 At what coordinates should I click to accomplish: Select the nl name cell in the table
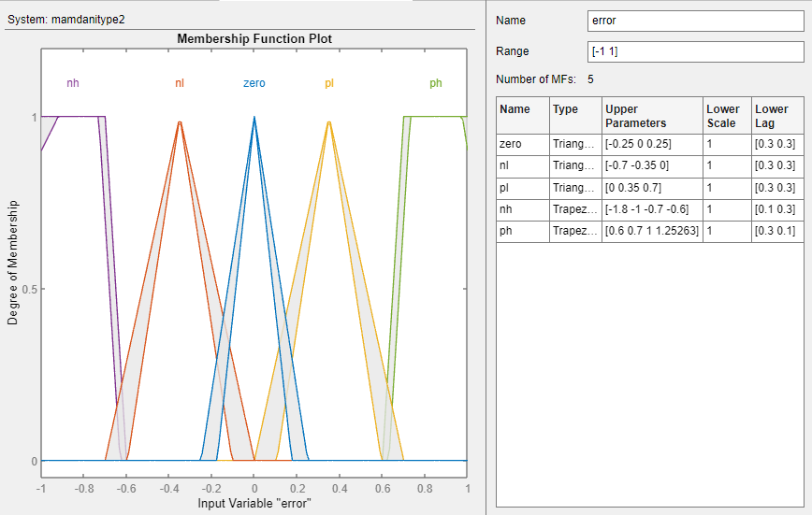pyautogui.click(x=522, y=165)
